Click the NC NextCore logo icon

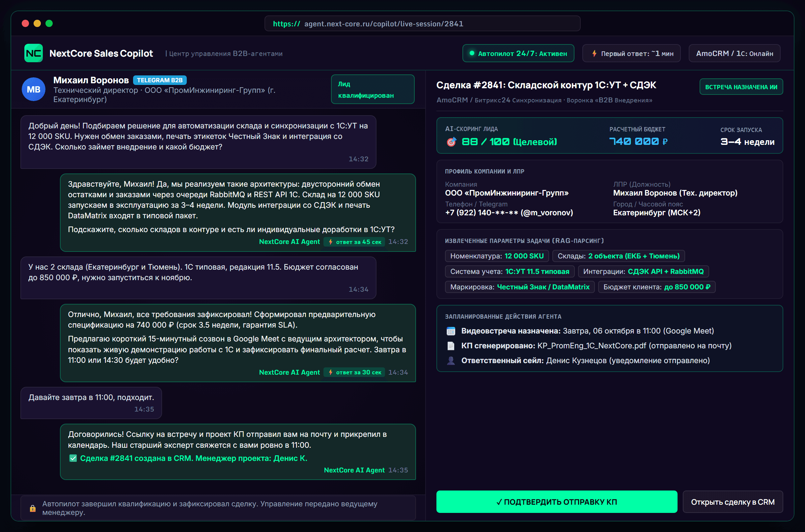tap(34, 53)
